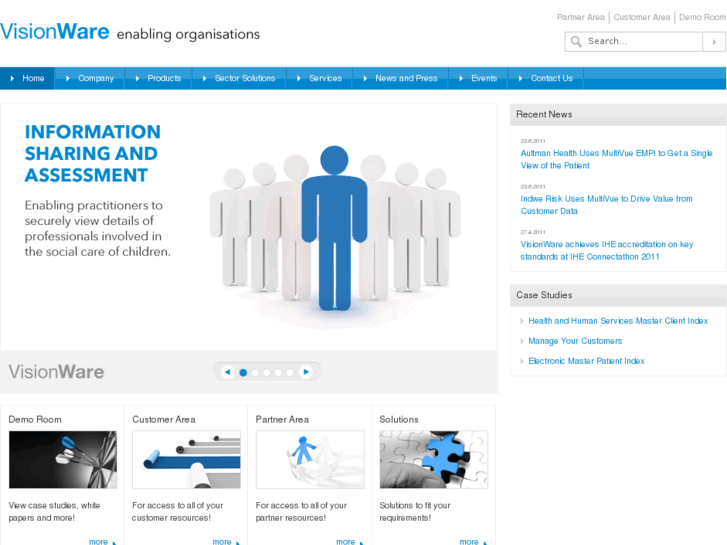The width and height of the screenshot is (727, 545).
Task: Select the fifth carousel dot
Action: click(x=290, y=372)
